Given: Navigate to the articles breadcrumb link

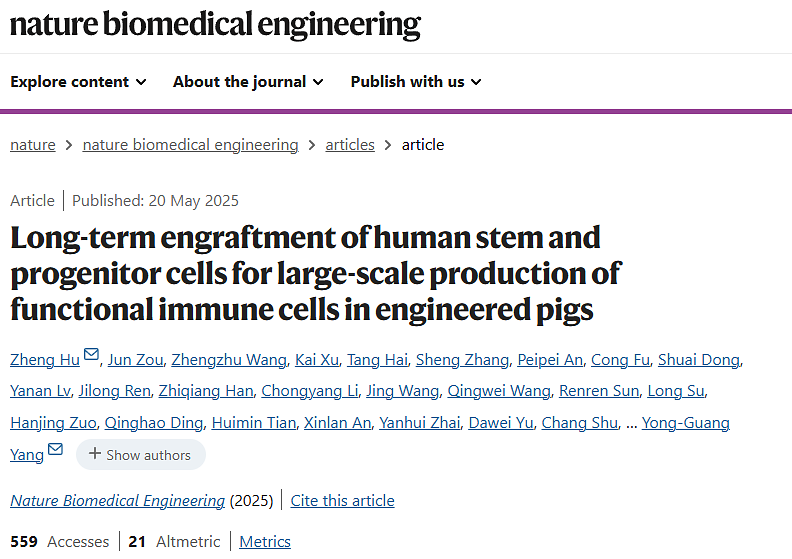Looking at the screenshot, I should [x=350, y=145].
